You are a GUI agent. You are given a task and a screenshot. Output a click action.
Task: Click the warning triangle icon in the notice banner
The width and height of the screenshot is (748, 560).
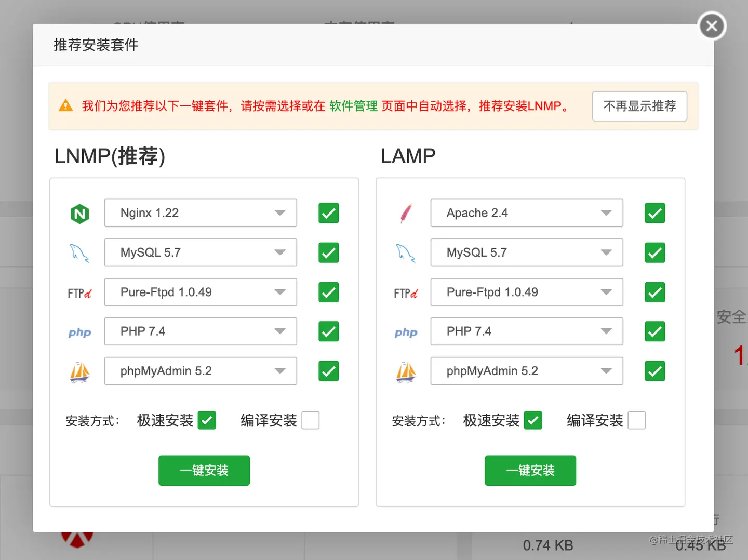[65, 105]
